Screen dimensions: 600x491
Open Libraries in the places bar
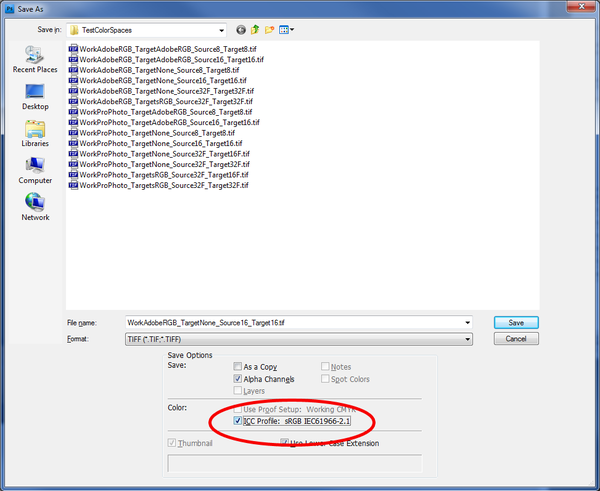[35, 134]
